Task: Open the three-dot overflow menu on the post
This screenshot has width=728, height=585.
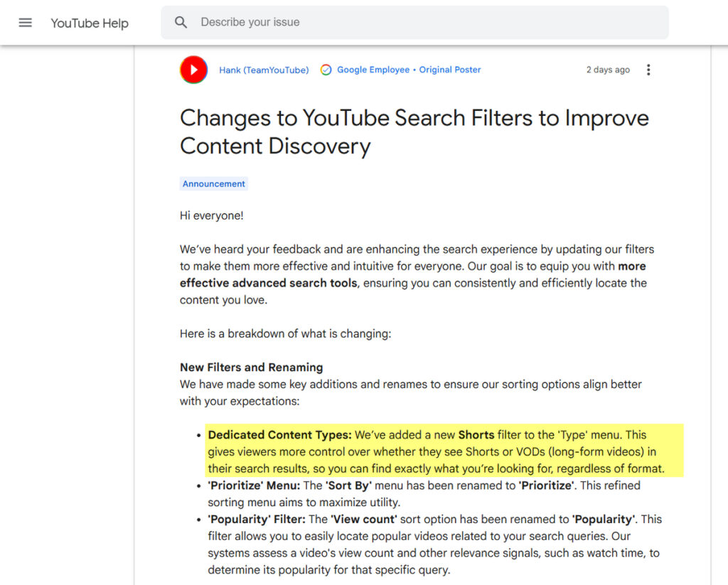Action: coord(648,69)
